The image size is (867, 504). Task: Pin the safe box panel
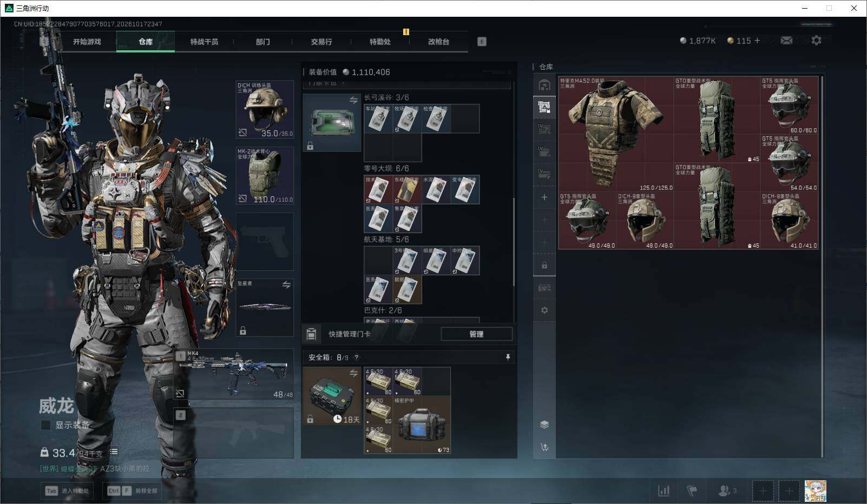pos(508,357)
